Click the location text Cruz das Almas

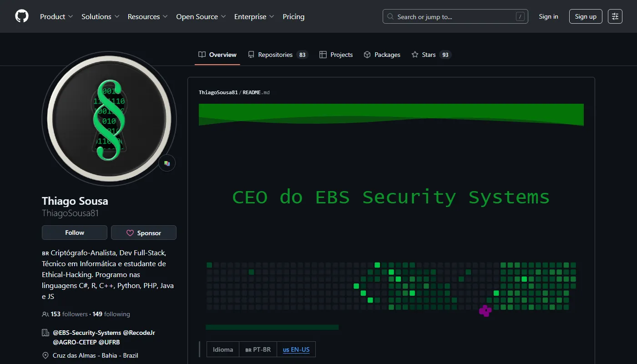(96, 355)
